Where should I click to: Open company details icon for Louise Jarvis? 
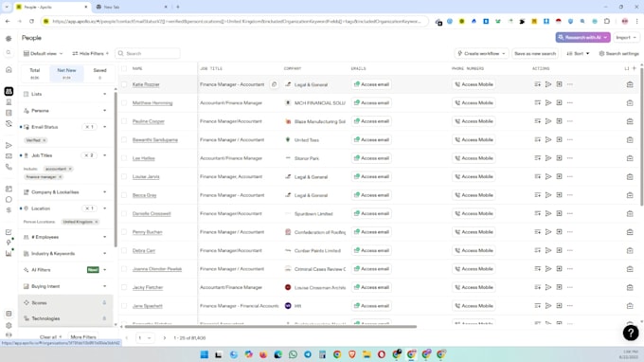[x=630, y=176]
